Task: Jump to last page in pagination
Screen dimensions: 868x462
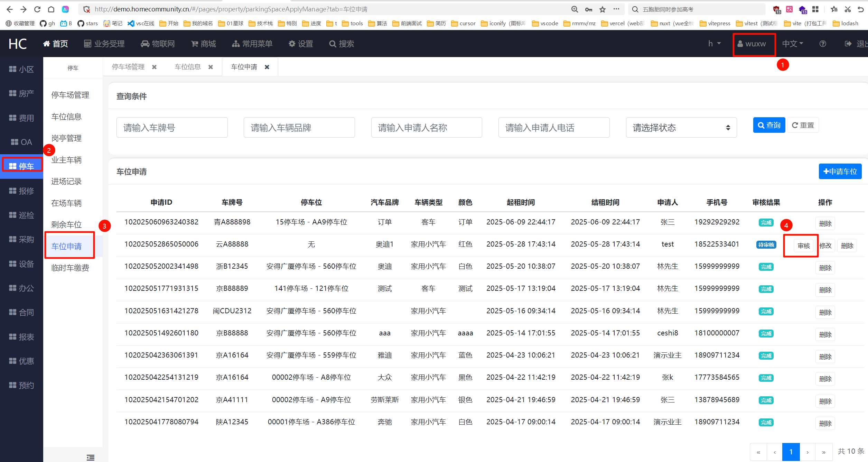Action: [x=823, y=452]
